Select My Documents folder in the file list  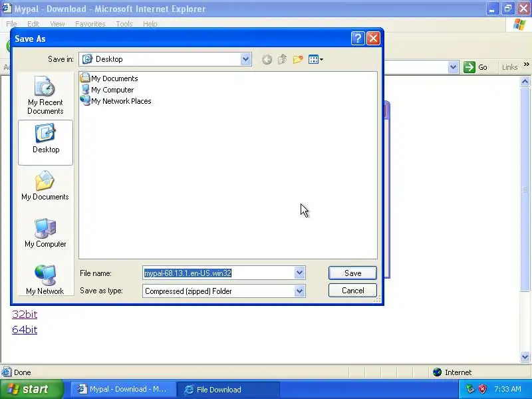(x=109, y=78)
